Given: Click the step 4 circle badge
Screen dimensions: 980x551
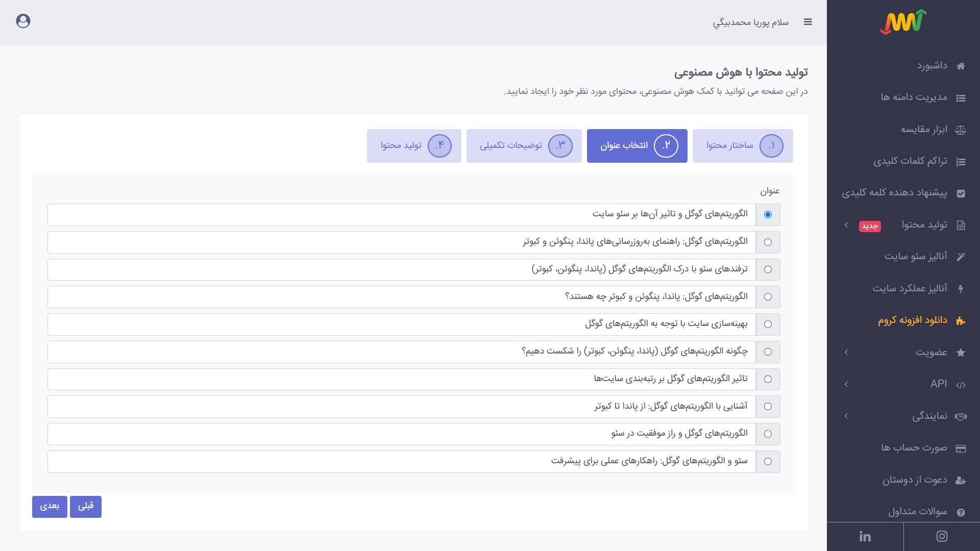Looking at the screenshot, I should point(439,146).
